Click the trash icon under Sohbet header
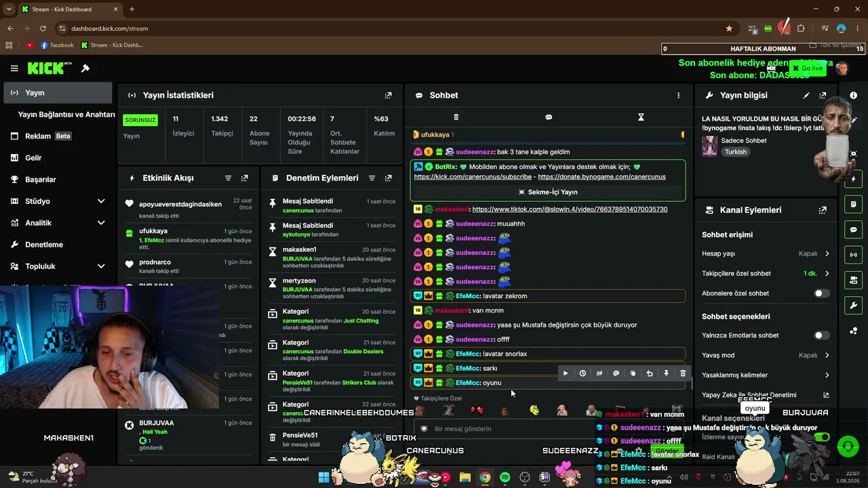Viewport: 868px width, 488px height. 456,117
